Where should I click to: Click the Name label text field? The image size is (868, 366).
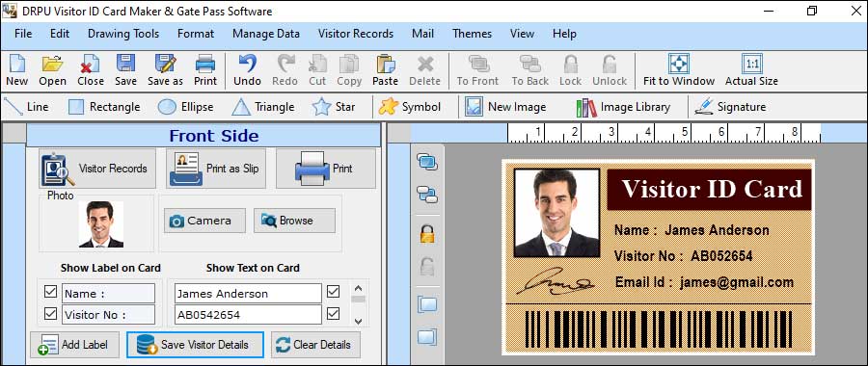pos(108,294)
